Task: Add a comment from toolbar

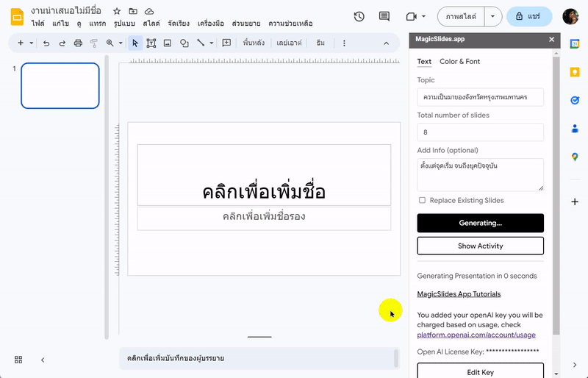Action: [x=226, y=43]
